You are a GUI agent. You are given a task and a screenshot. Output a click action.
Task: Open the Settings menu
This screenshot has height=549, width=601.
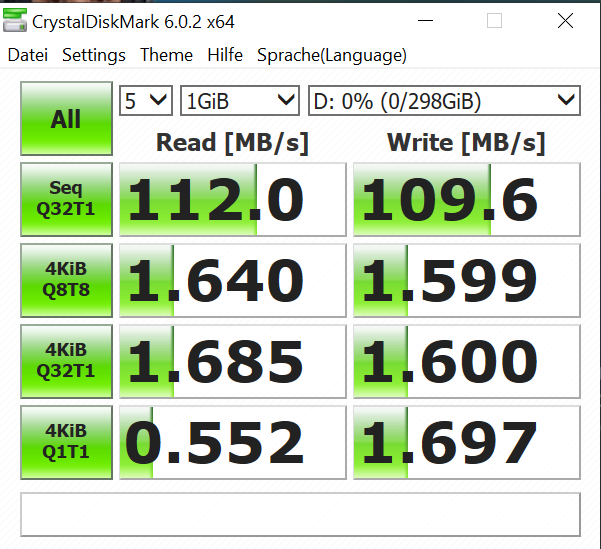coord(94,55)
